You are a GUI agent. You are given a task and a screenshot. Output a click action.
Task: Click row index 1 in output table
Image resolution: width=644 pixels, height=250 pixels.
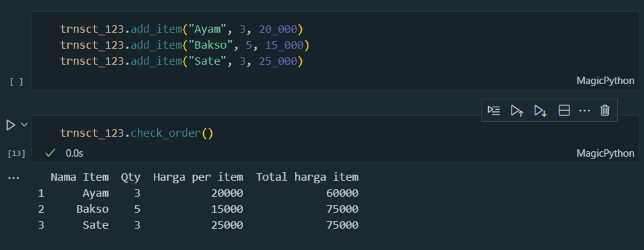tap(41, 193)
